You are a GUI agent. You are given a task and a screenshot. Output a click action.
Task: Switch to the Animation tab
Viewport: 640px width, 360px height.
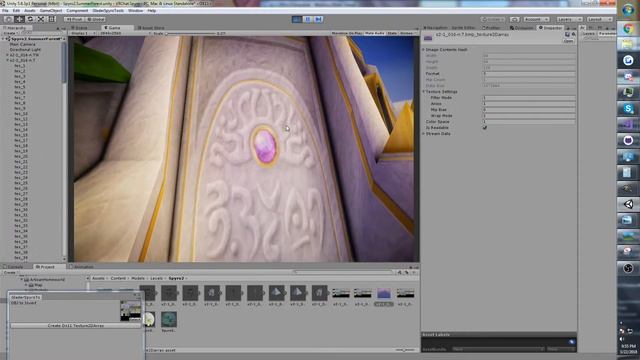point(82,267)
